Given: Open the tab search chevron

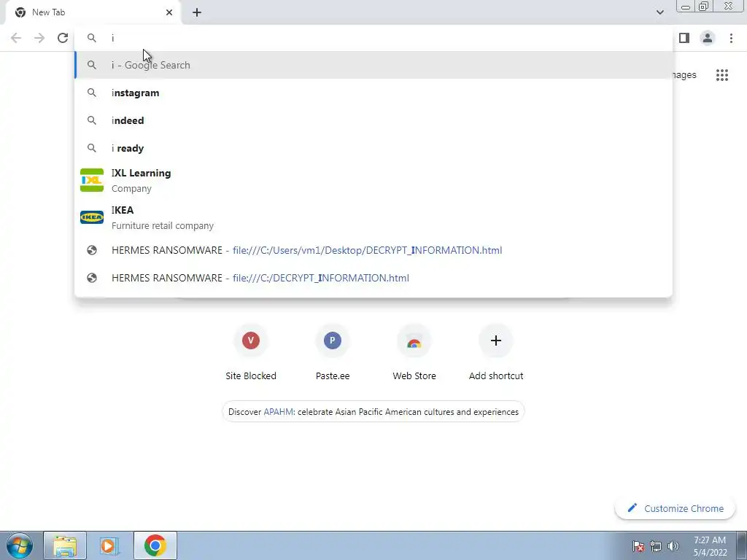Looking at the screenshot, I should (x=659, y=12).
